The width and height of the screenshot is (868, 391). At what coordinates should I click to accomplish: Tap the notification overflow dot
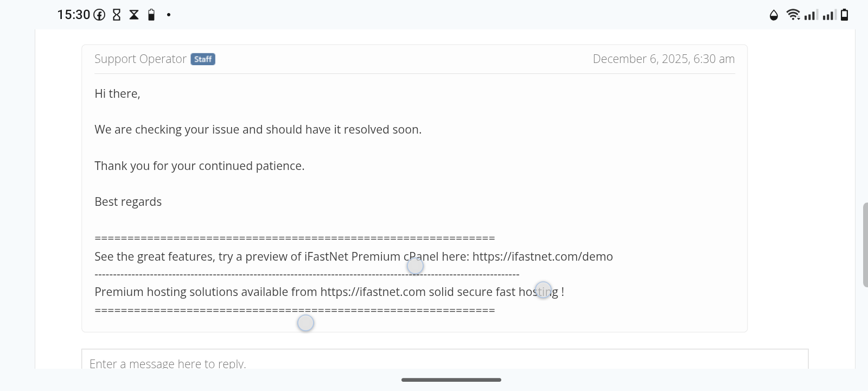click(169, 15)
